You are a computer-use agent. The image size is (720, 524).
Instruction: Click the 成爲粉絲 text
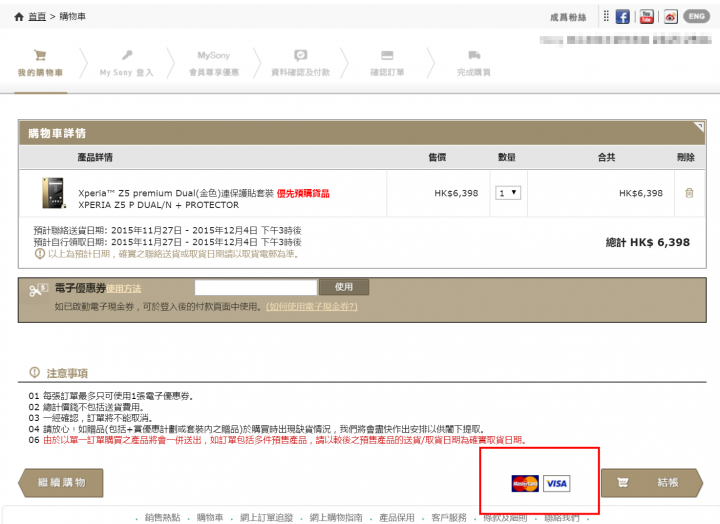tap(568, 17)
